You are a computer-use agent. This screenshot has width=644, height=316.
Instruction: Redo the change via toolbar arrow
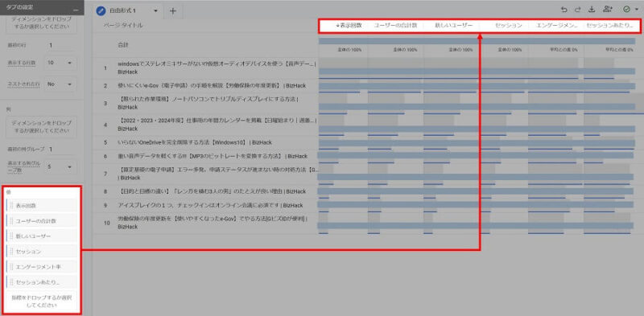[578, 10]
